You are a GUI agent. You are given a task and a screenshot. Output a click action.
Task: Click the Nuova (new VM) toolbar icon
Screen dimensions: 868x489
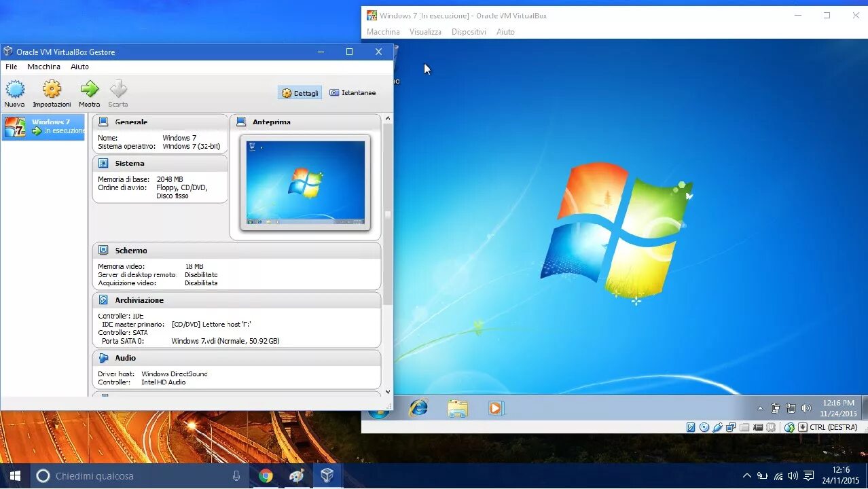(x=15, y=89)
